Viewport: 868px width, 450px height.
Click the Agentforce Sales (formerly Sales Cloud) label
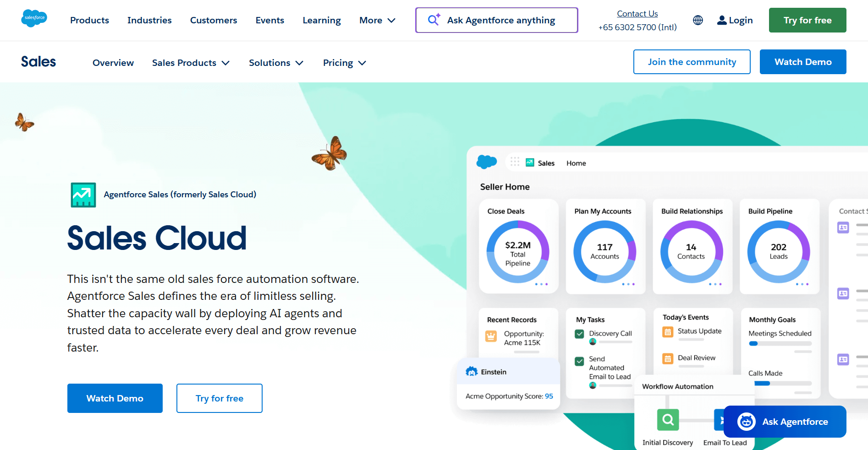[180, 195]
